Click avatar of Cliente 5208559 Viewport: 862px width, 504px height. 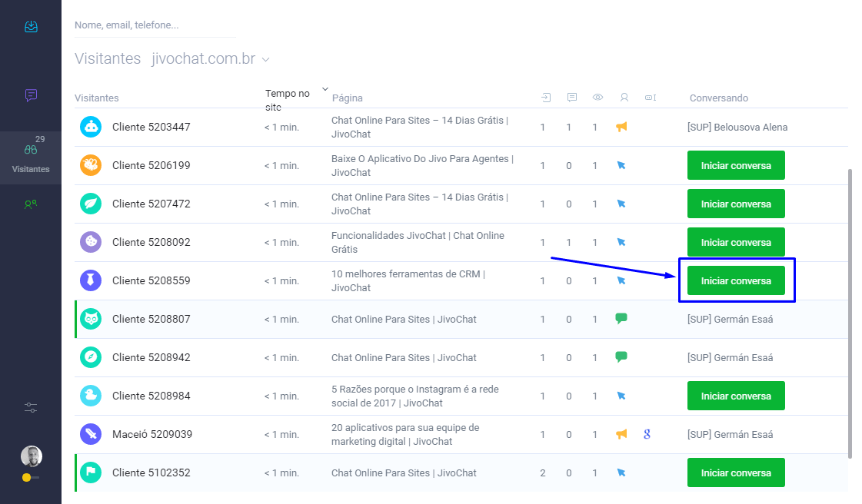pyautogui.click(x=91, y=280)
